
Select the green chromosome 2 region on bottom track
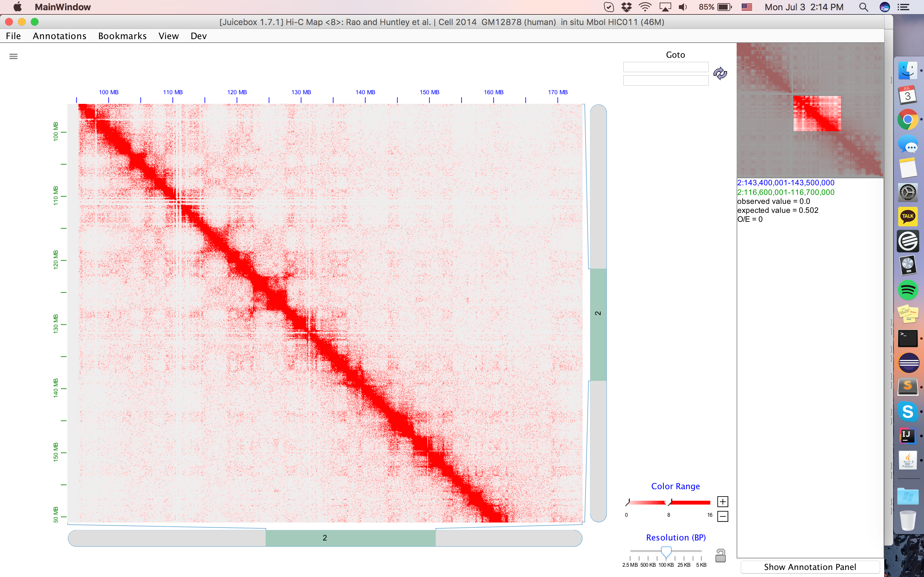coord(350,538)
